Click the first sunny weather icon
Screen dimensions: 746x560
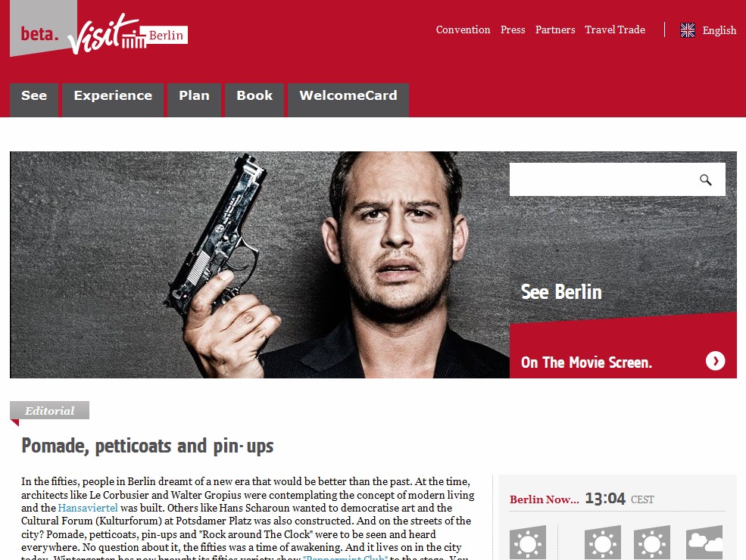(x=528, y=543)
